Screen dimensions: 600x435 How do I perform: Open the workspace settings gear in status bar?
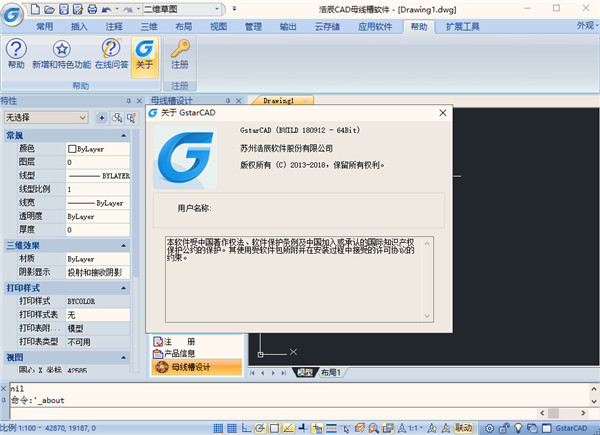tap(489, 428)
